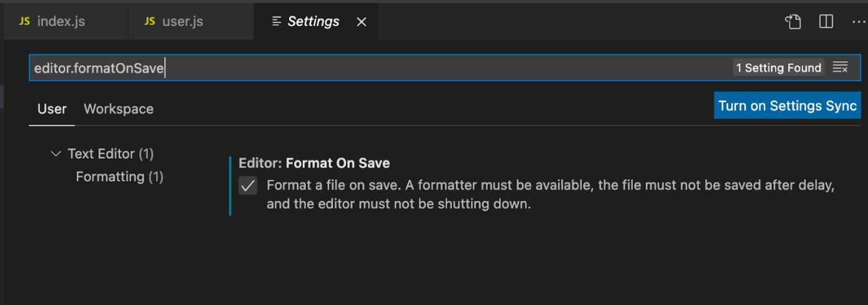Click the Settings tab's list icon
The width and height of the screenshot is (868, 305).
click(277, 22)
